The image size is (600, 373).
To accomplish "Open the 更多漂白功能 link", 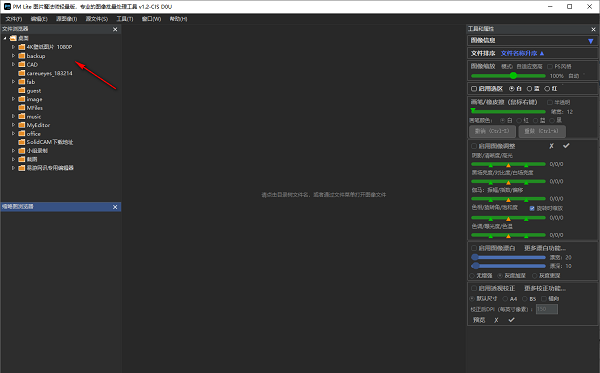I will click(545, 248).
